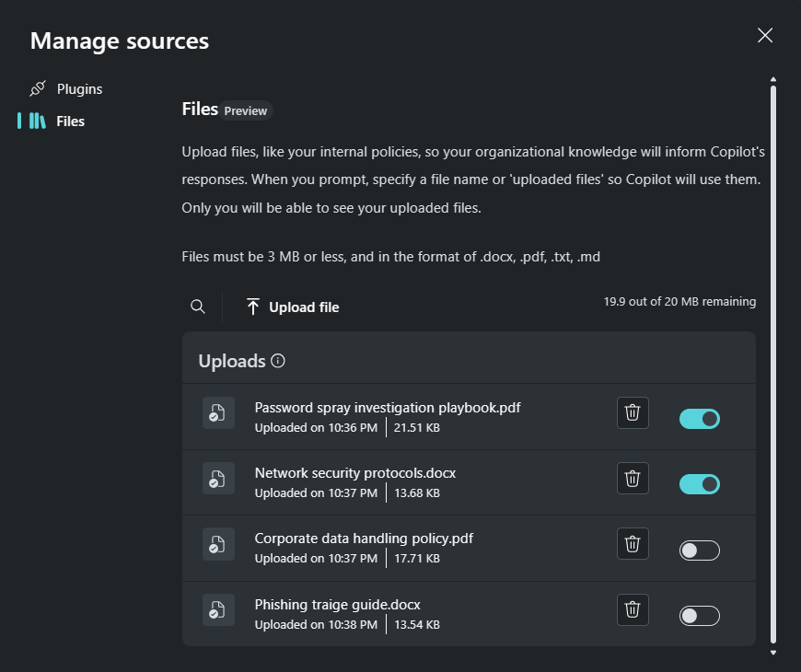
Task: Close the Manage sources dialog
Action: click(765, 35)
